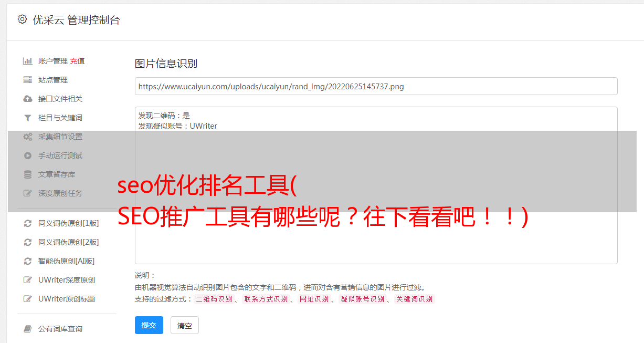The image size is (644, 343).
Task: Click the bar chart icon for 账户管理
Action: tap(28, 61)
